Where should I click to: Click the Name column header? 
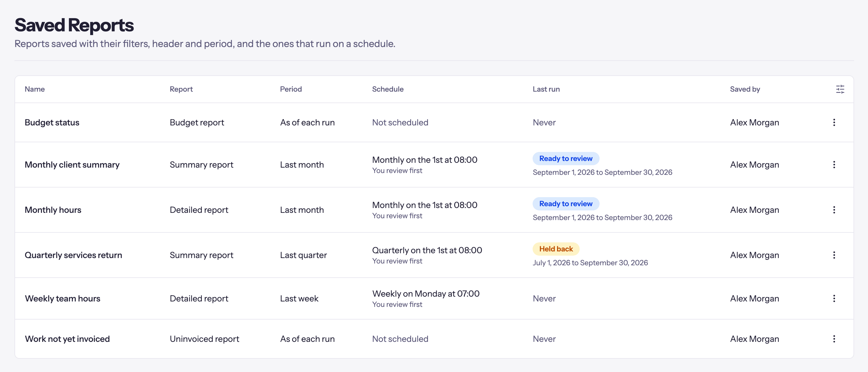point(35,89)
